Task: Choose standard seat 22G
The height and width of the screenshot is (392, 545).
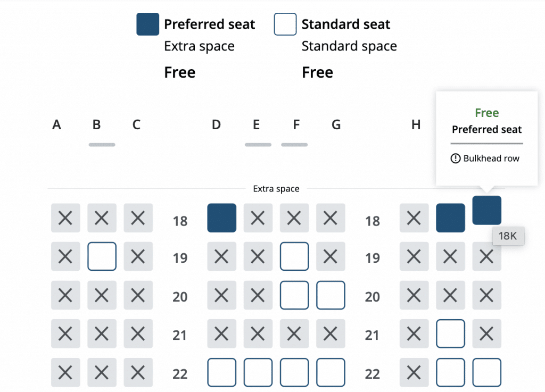Action: click(331, 372)
